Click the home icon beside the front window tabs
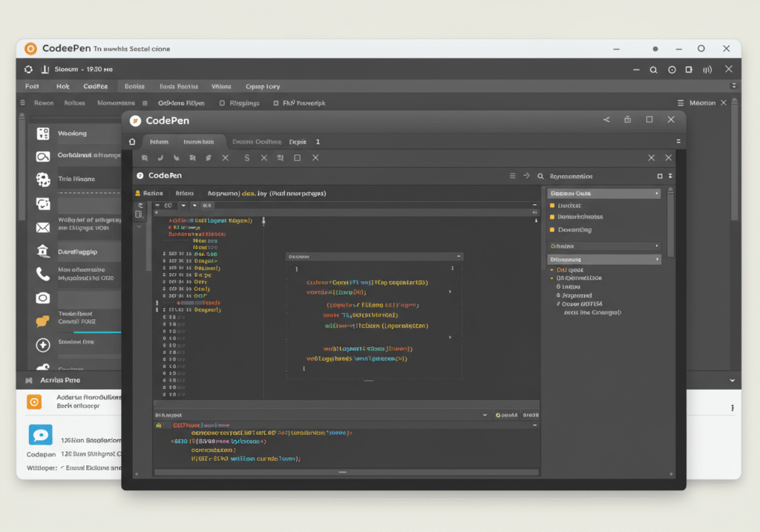760x532 pixels. click(132, 142)
